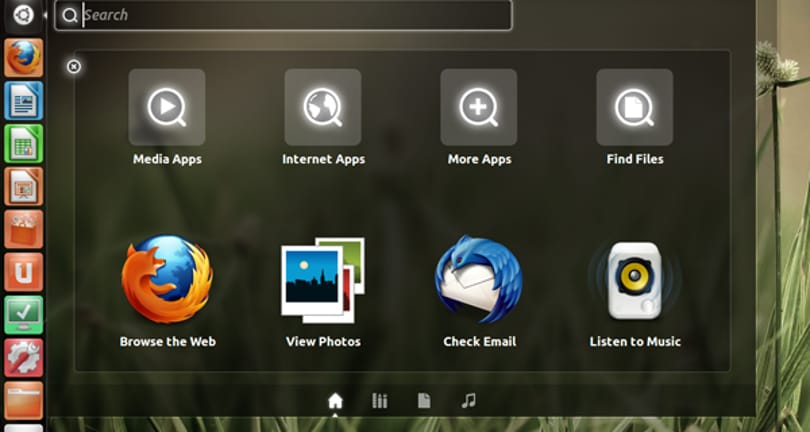Click the Listen to Music label
Viewport: 810px width, 432px height.
(635, 342)
